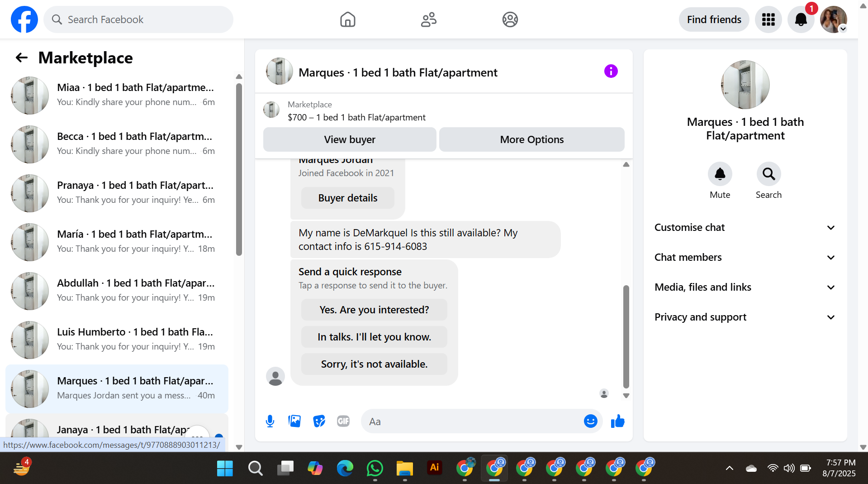The width and height of the screenshot is (868, 484).
Task: Show hidden system tray icons
Action: coord(729,468)
